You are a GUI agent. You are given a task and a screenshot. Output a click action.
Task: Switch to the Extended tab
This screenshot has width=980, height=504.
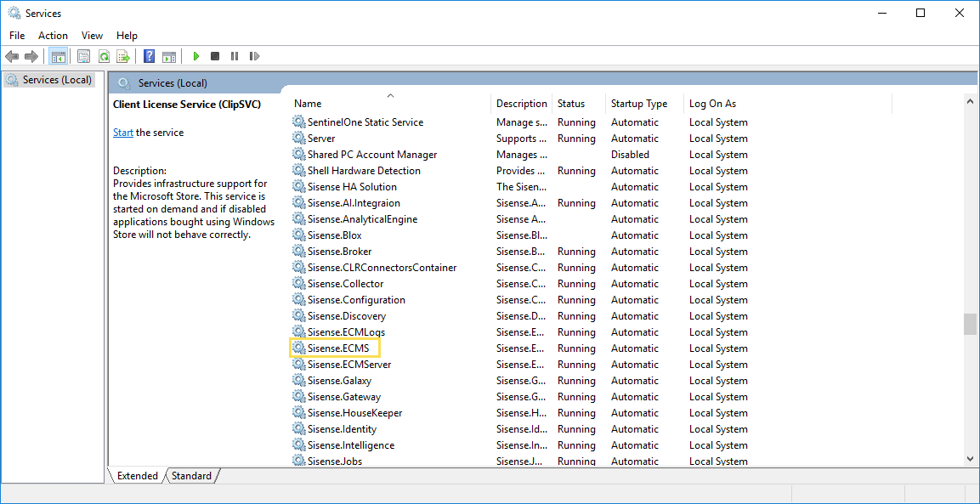pyautogui.click(x=138, y=476)
